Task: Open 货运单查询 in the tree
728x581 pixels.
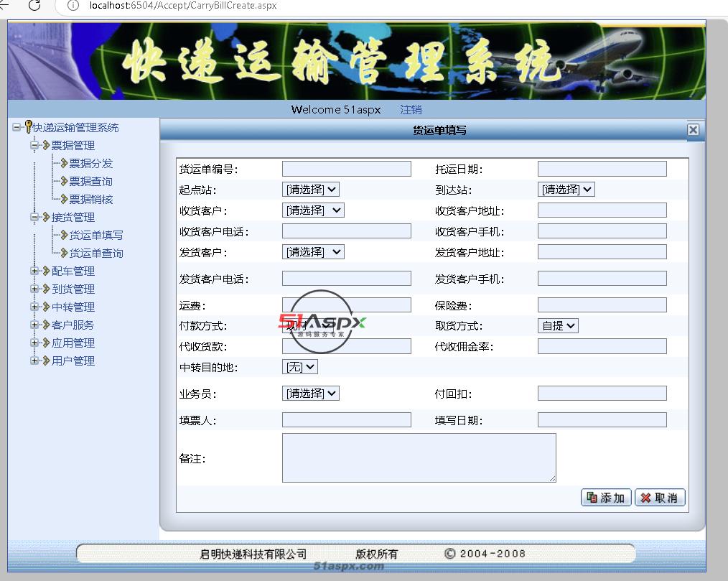Action: tap(96, 253)
